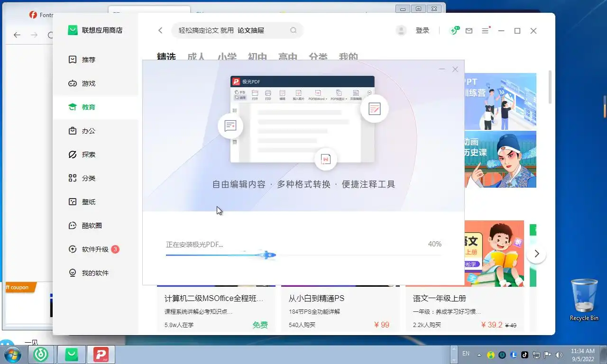Switch to the 极光PDF taskbar button
The width and height of the screenshot is (607, 364).
(x=101, y=355)
